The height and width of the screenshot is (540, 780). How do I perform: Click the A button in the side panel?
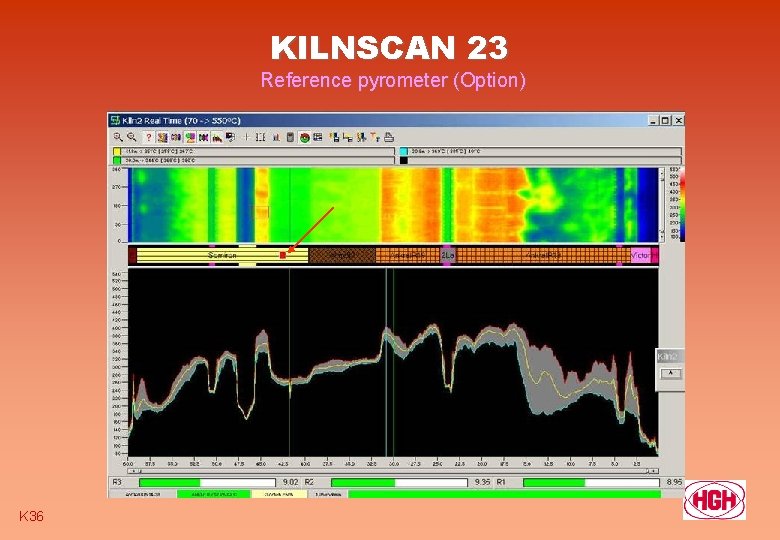(x=671, y=373)
